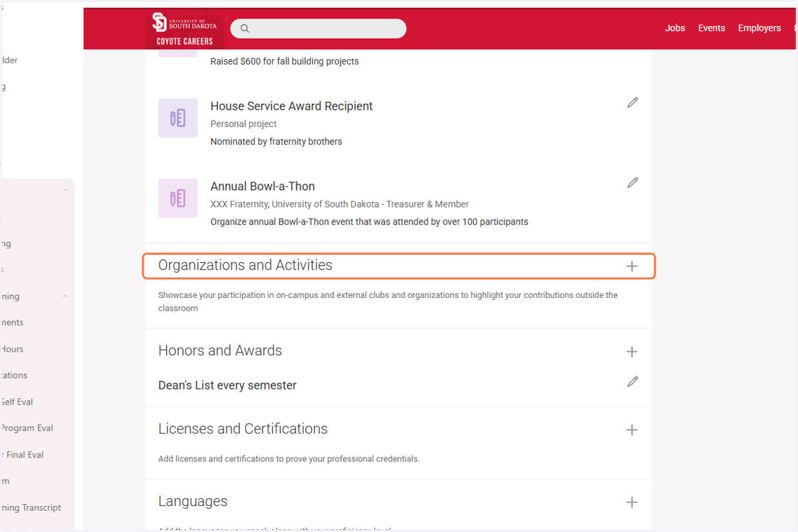Add a new Languages entry

tap(632, 503)
